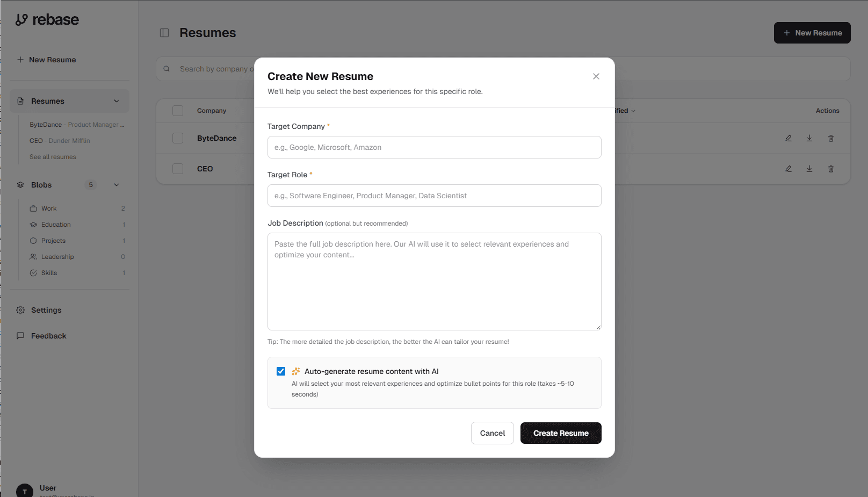Delete the ByteDance resume with the trash icon
The height and width of the screenshot is (497, 868).
(x=830, y=138)
